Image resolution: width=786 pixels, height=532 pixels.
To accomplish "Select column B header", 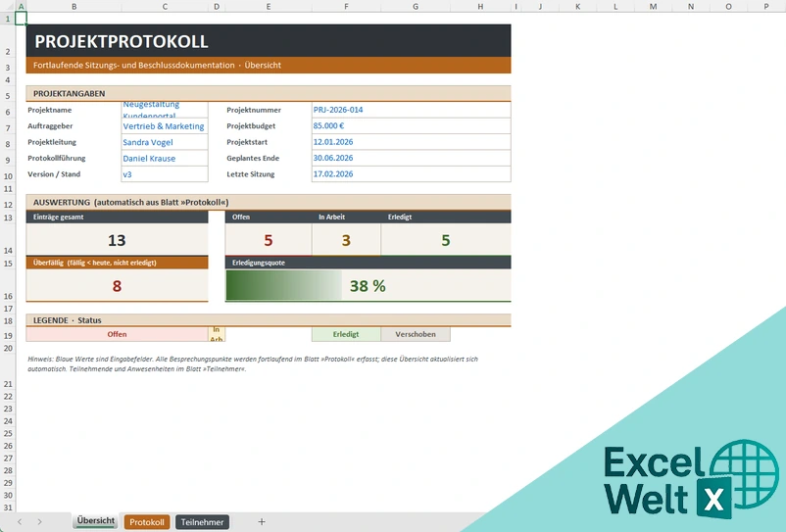I will 74,7.
